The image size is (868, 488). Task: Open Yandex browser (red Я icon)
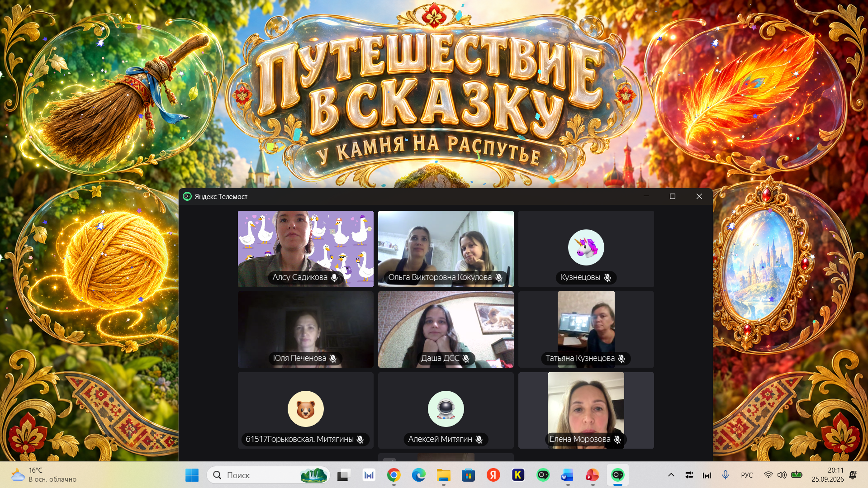(x=493, y=475)
